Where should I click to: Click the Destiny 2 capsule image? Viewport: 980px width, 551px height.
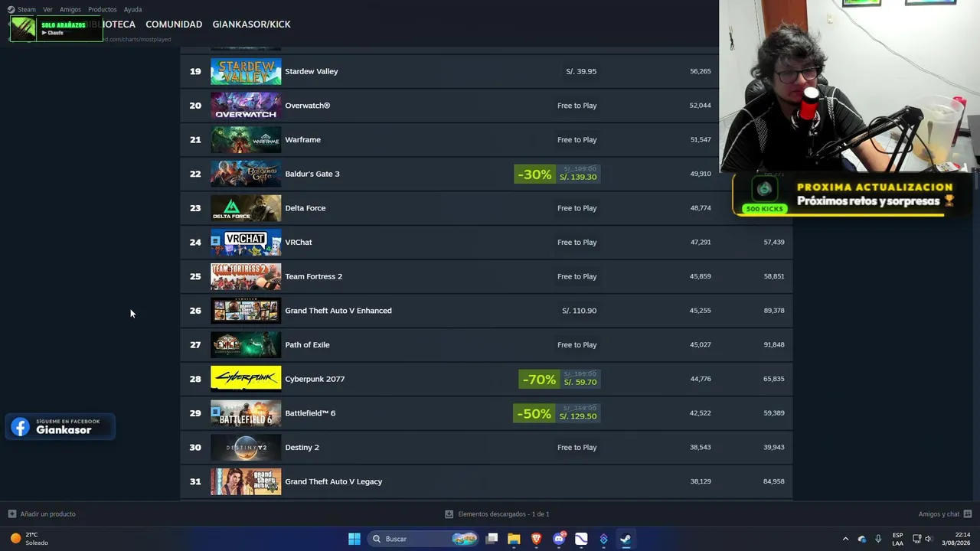click(x=246, y=447)
